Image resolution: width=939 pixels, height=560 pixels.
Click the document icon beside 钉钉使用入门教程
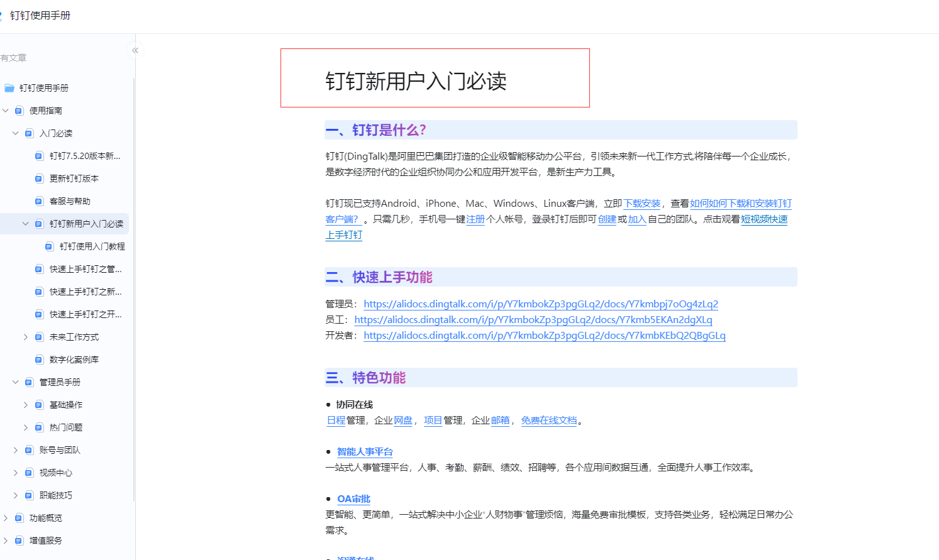[x=49, y=246]
